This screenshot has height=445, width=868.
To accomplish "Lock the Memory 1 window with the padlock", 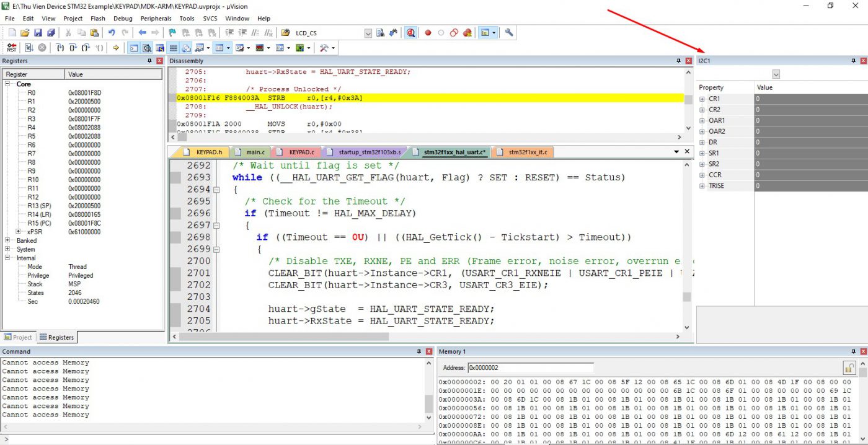I will (x=849, y=367).
